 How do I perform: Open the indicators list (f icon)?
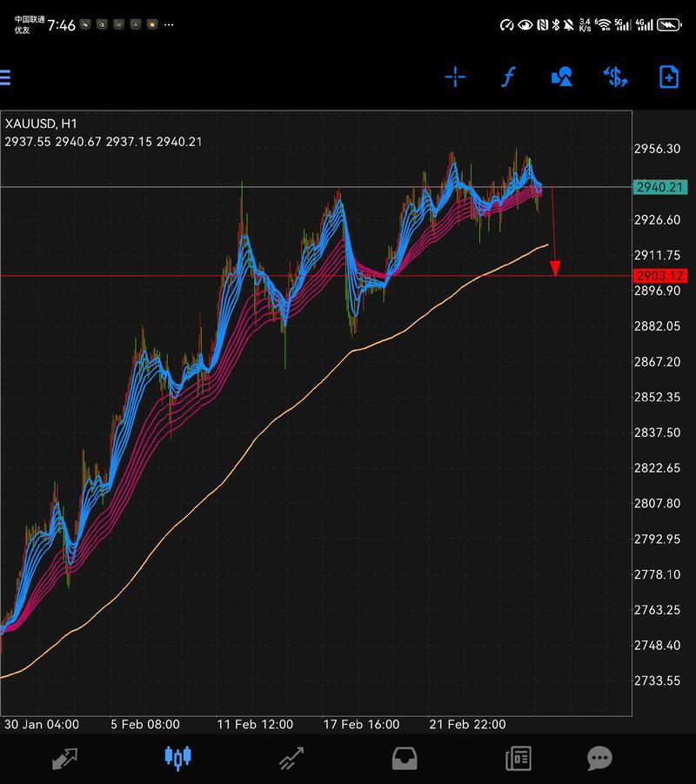[509, 77]
